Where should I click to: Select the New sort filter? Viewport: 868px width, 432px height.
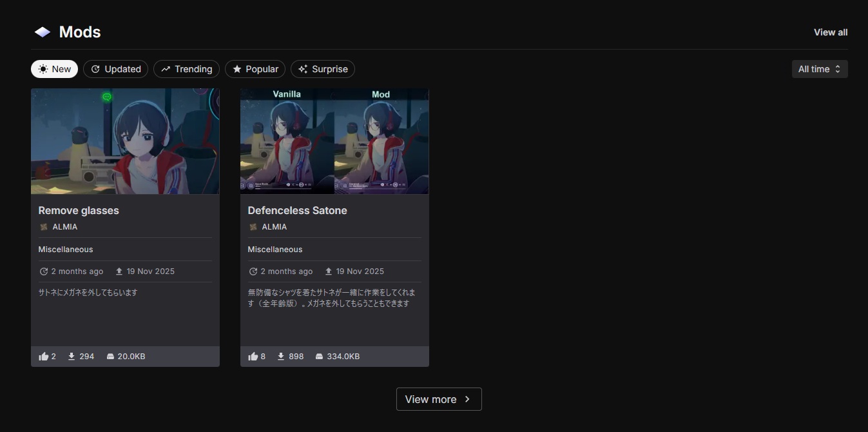(x=54, y=69)
